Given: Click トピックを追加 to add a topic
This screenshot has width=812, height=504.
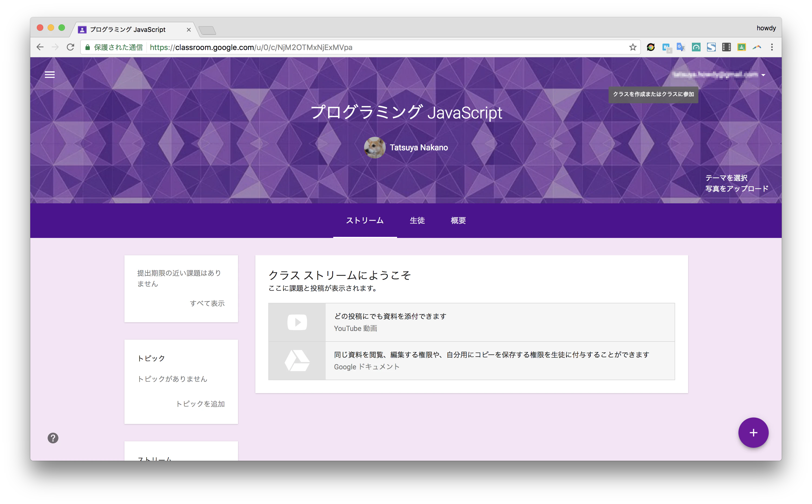Looking at the screenshot, I should click(x=200, y=404).
